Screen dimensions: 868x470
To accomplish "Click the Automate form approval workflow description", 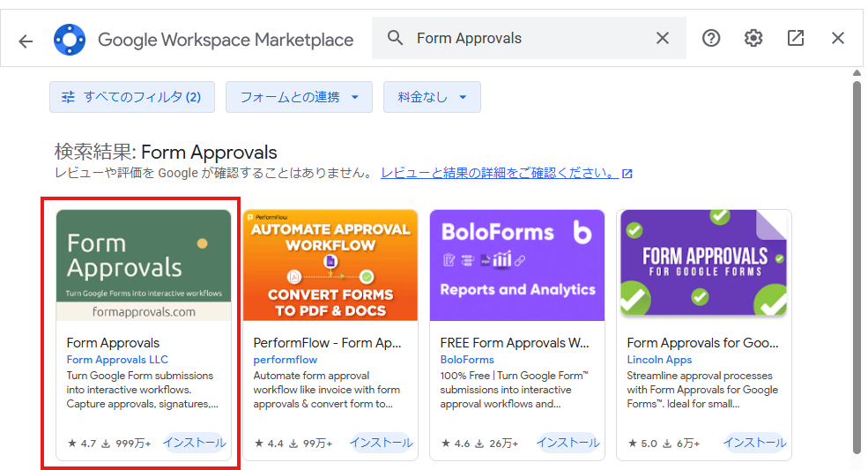I will [327, 390].
